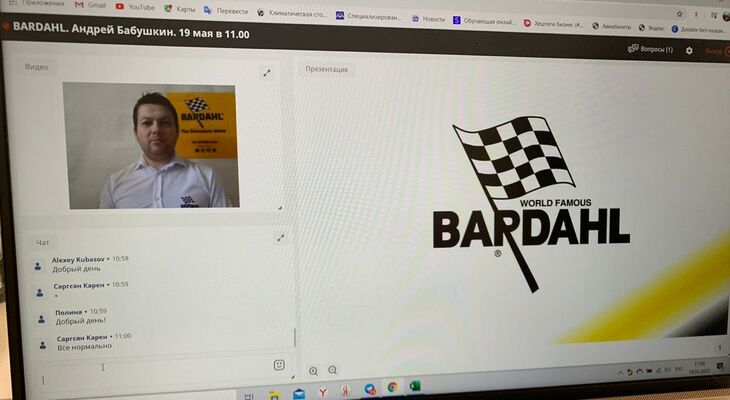Click the chat scrollbar
Viewport: 730px width, 400px height.
[x=295, y=338]
